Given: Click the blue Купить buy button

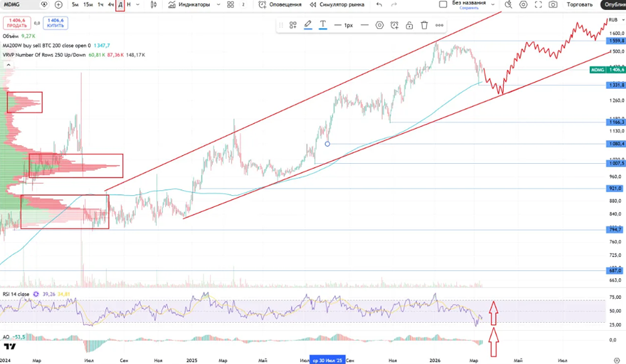Looking at the screenshot, I should point(56,23).
